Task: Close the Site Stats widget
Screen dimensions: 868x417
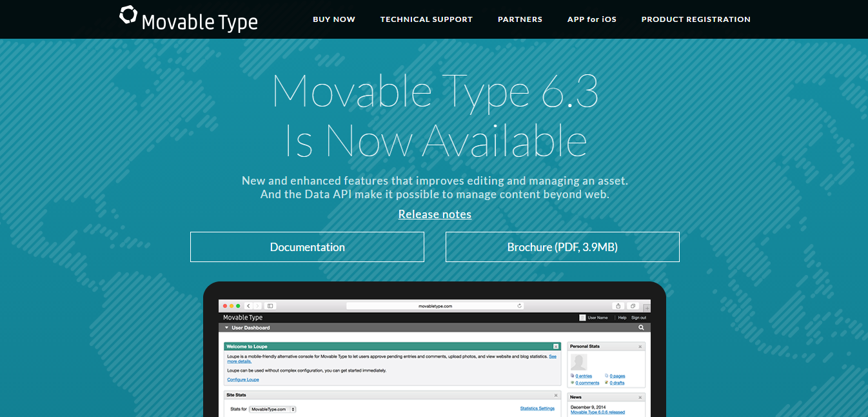Action: [555, 395]
